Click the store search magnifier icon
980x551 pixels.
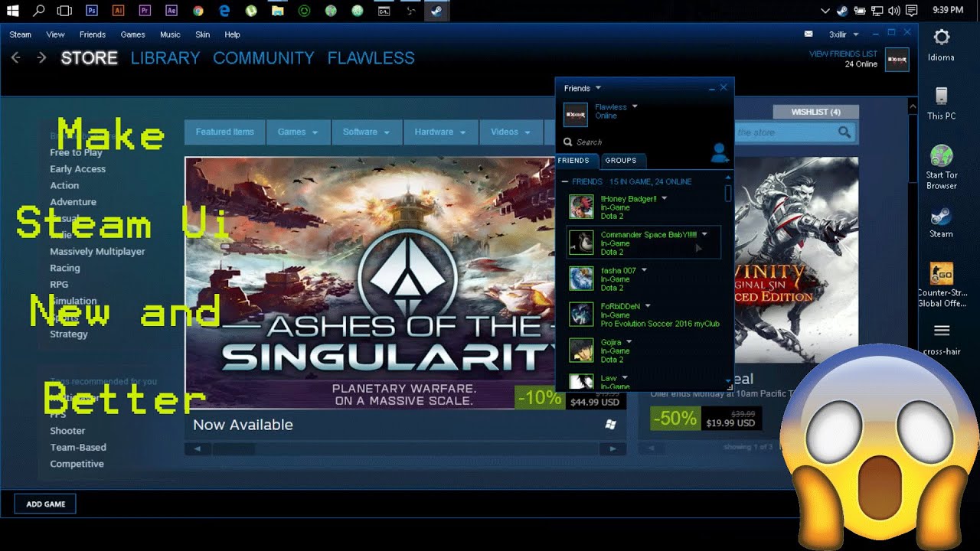pos(844,132)
